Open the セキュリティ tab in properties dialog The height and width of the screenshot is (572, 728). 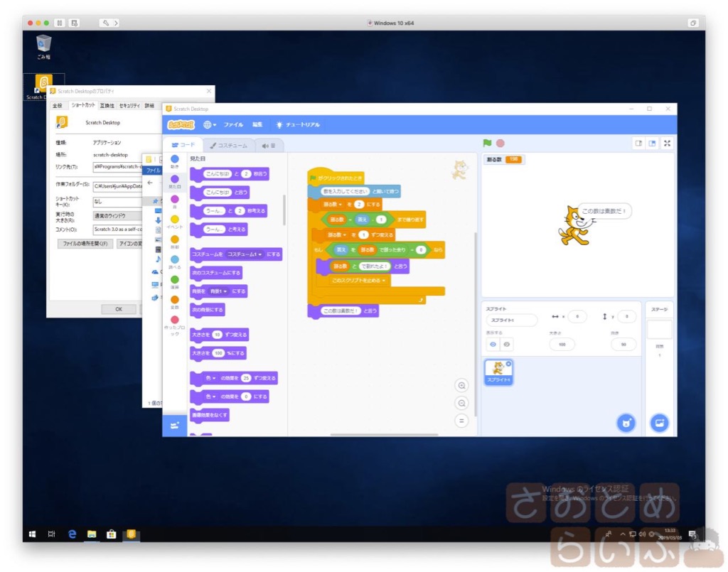pos(129,106)
